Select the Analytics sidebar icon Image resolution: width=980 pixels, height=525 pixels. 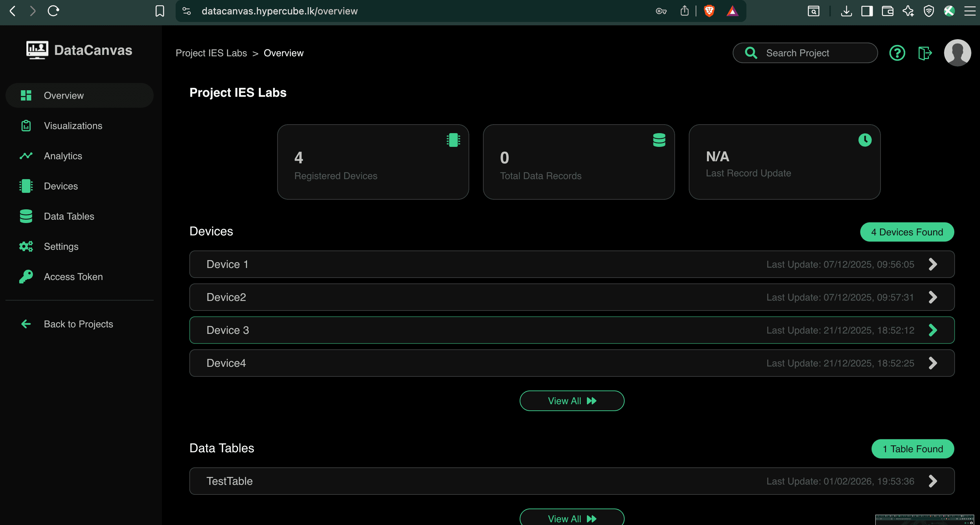coord(25,155)
